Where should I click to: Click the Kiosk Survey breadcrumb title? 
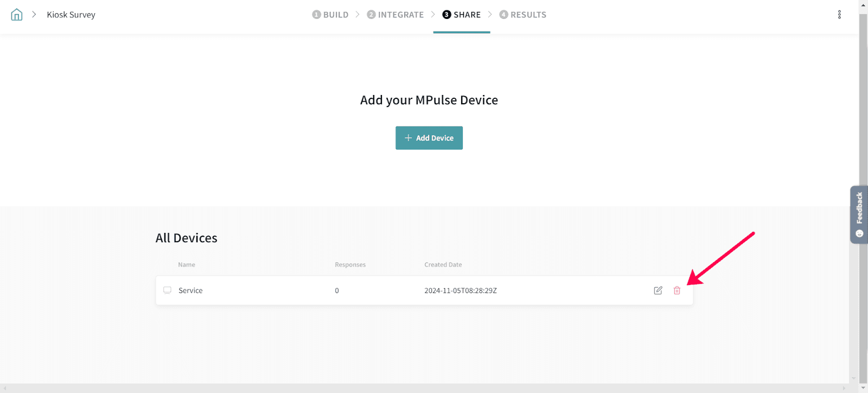point(71,15)
